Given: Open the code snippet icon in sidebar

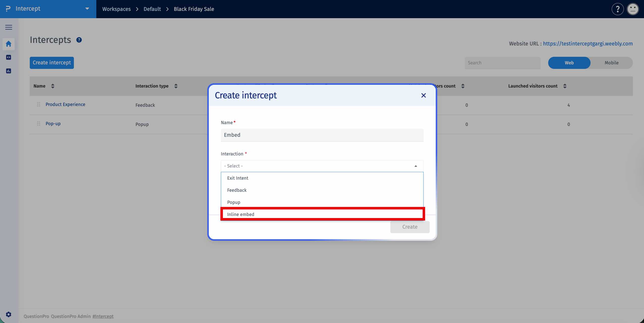Looking at the screenshot, I should point(9,57).
